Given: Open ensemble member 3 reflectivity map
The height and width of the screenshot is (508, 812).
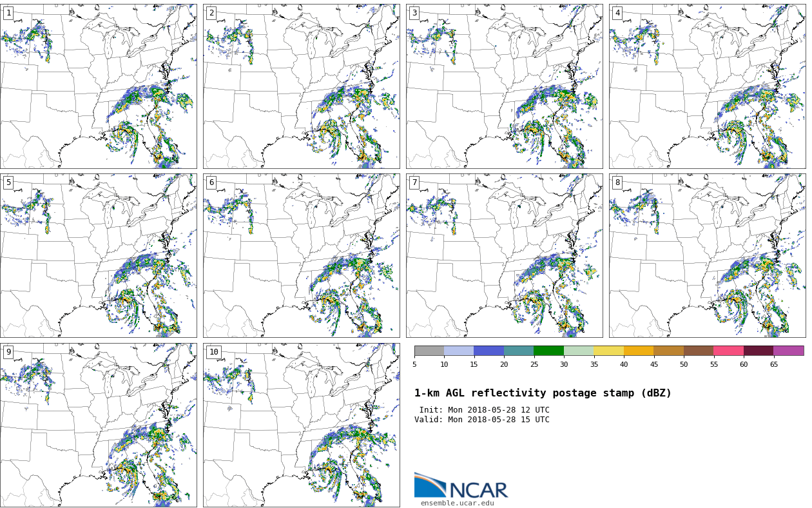Looking at the screenshot, I should [x=505, y=86].
